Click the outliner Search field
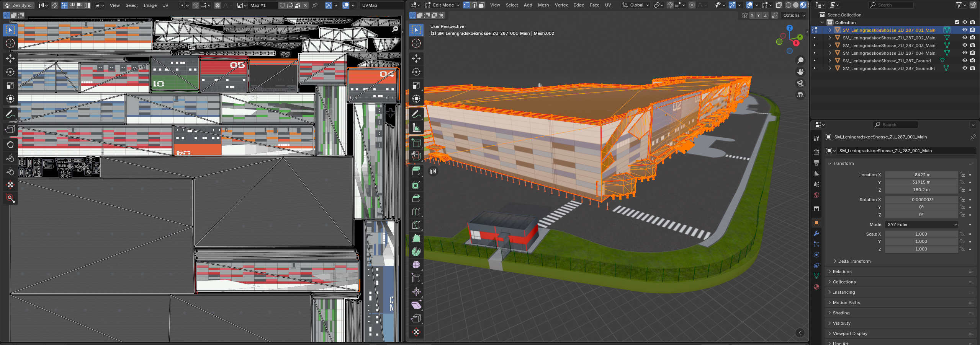 (x=891, y=5)
